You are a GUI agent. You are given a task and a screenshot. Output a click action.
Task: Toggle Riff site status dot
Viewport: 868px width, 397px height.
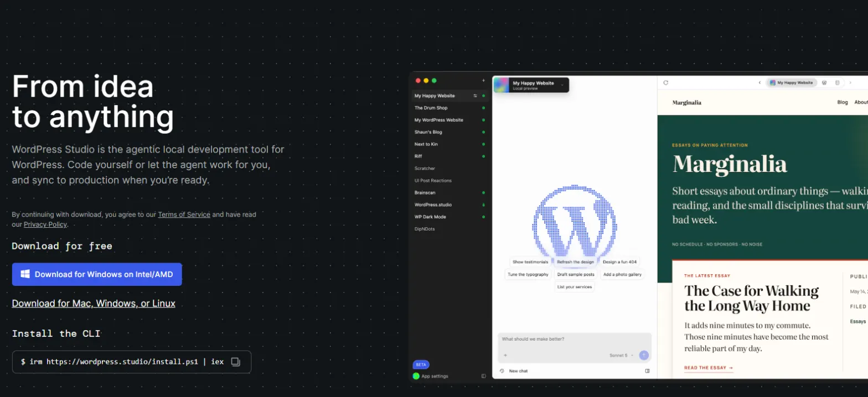483,156
